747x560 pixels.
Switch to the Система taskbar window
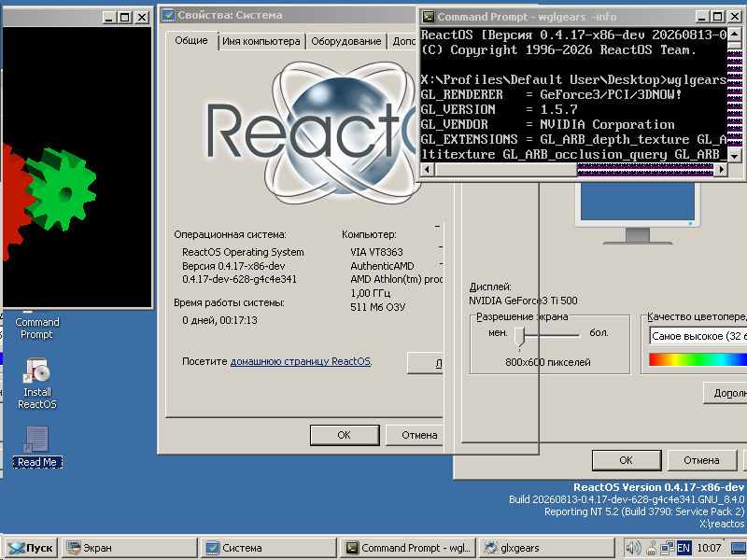269,548
